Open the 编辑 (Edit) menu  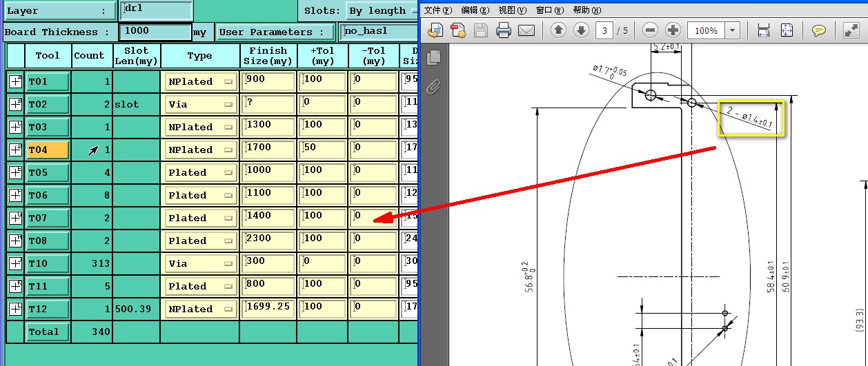coord(475,10)
